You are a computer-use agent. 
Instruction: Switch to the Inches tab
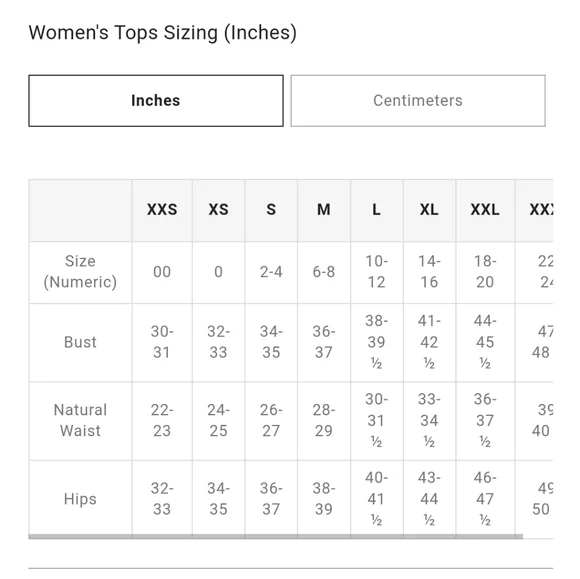156,101
